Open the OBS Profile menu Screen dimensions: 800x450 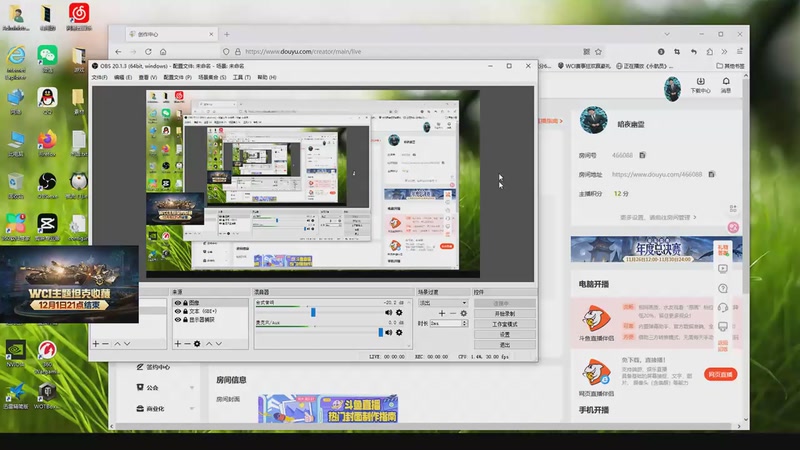(177, 78)
